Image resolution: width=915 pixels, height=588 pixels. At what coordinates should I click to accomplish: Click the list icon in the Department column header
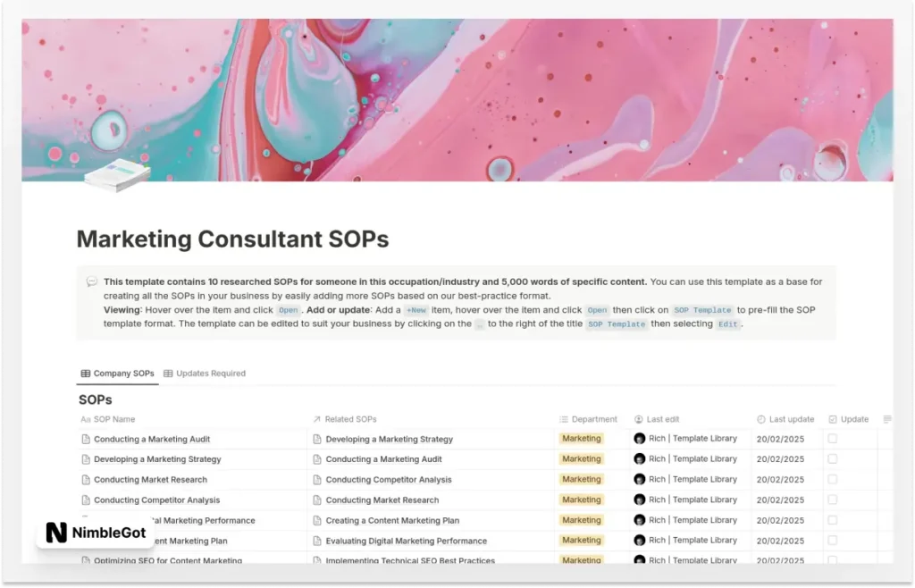click(x=563, y=419)
